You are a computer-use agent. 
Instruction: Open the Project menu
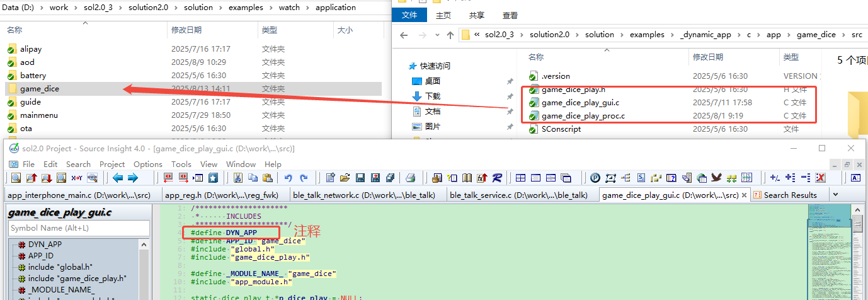[x=112, y=164]
